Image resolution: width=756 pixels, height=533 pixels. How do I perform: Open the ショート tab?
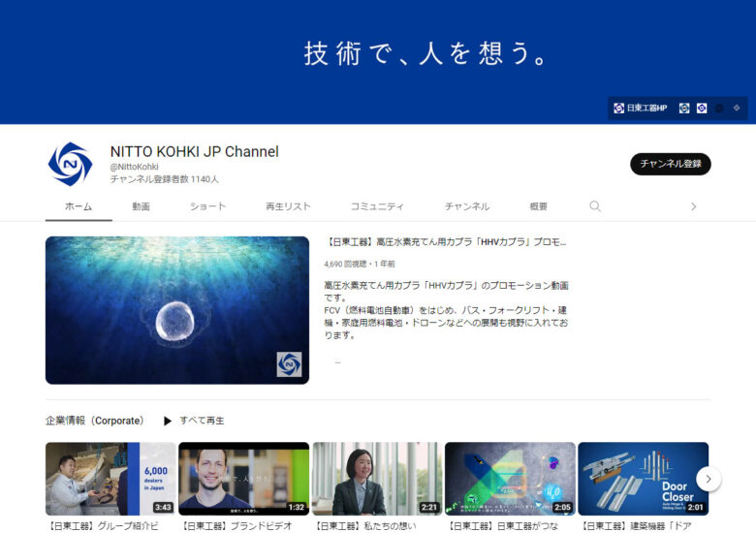(207, 206)
